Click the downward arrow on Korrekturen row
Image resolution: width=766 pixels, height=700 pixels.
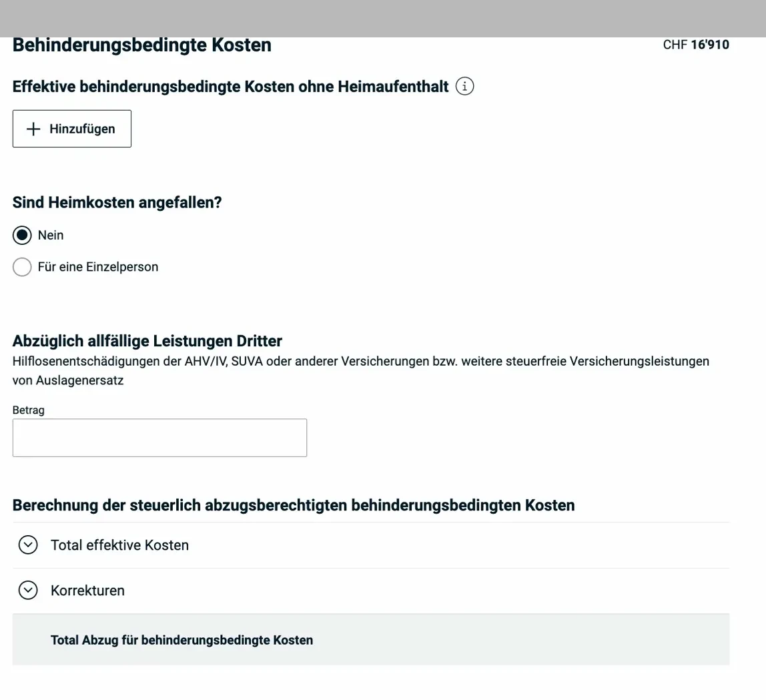27,590
